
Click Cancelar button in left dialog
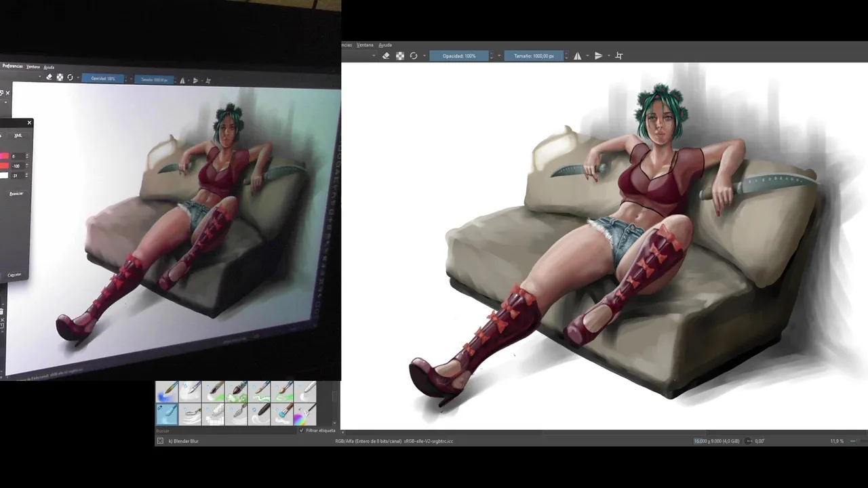[x=14, y=274]
